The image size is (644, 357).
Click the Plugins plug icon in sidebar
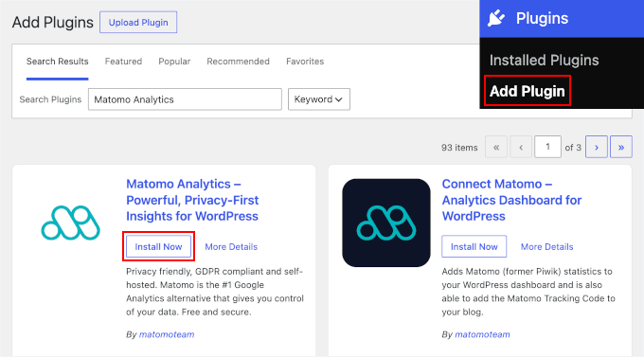pyautogui.click(x=496, y=19)
